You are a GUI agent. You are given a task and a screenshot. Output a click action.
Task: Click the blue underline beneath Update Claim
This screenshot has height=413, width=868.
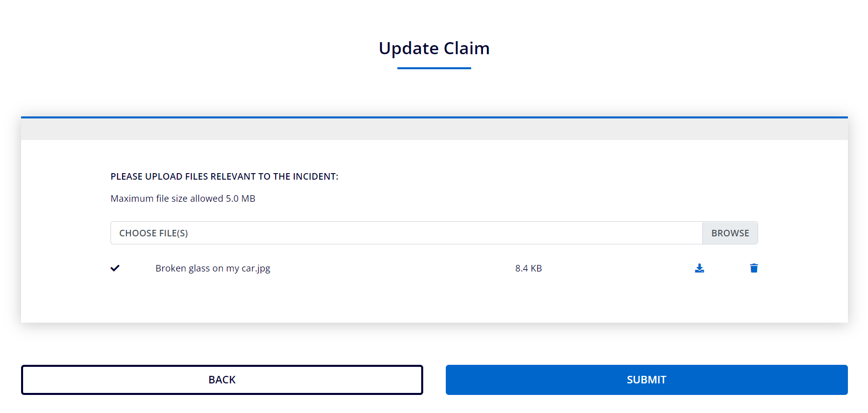click(x=434, y=68)
